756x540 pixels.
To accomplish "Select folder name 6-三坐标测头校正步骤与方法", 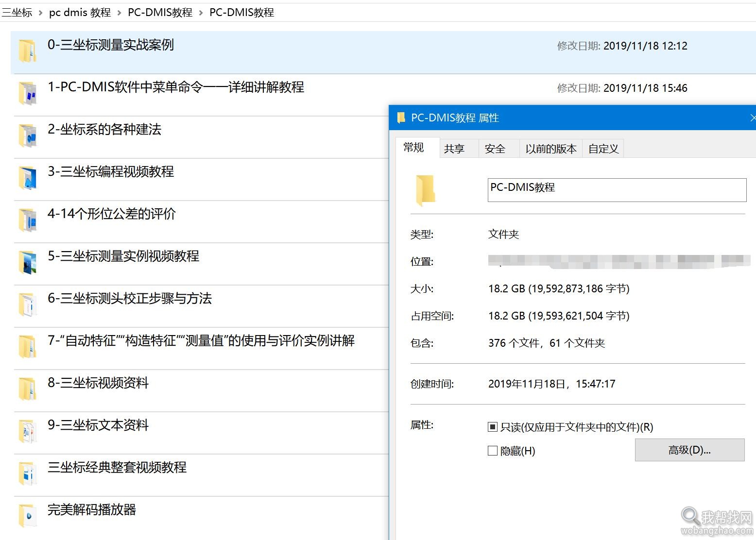I will coord(130,299).
